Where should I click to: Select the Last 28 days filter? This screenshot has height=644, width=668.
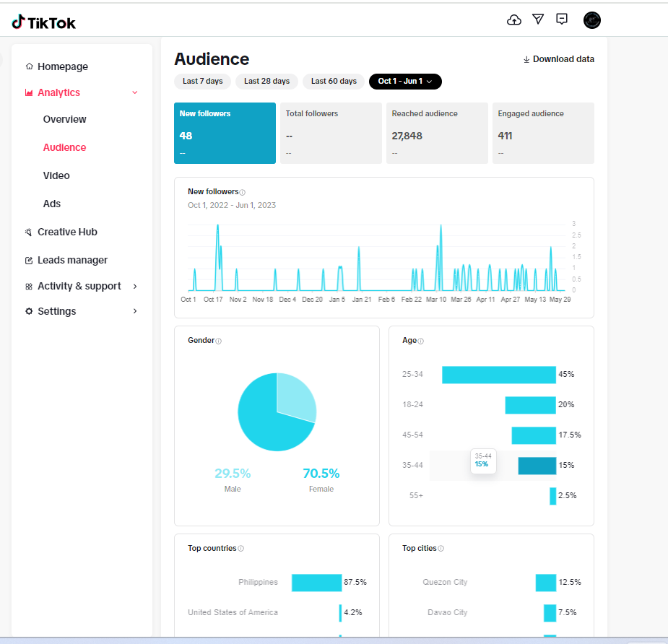click(x=266, y=82)
